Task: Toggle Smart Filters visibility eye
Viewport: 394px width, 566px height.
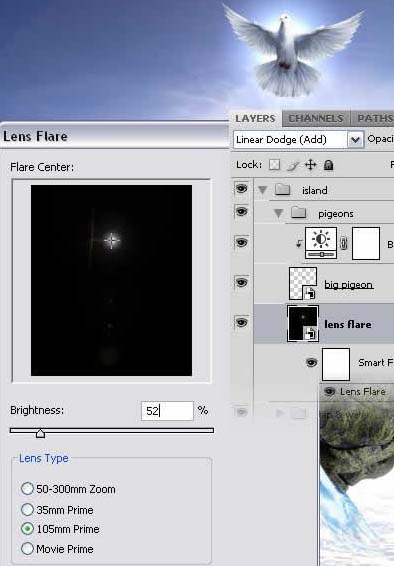Action: coord(311,362)
